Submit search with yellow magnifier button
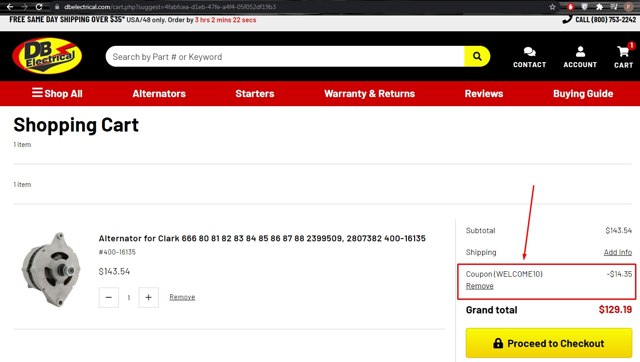This screenshot has width=640, height=362. (x=477, y=56)
